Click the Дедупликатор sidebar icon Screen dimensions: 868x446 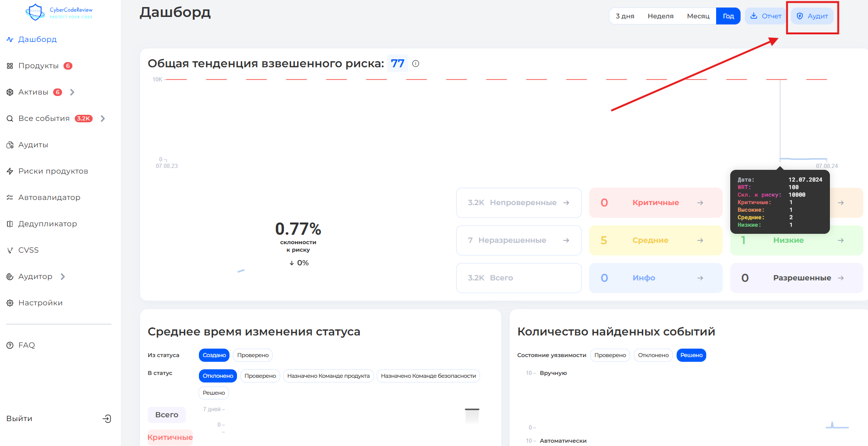click(x=10, y=224)
